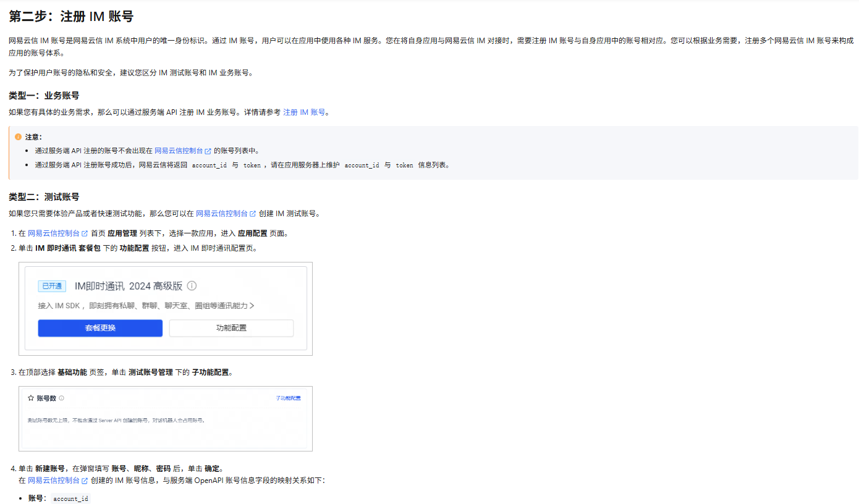Viewport: 859px width, 504px height.
Task: Click bold text 基础功能 in step 3
Action: click(72, 372)
